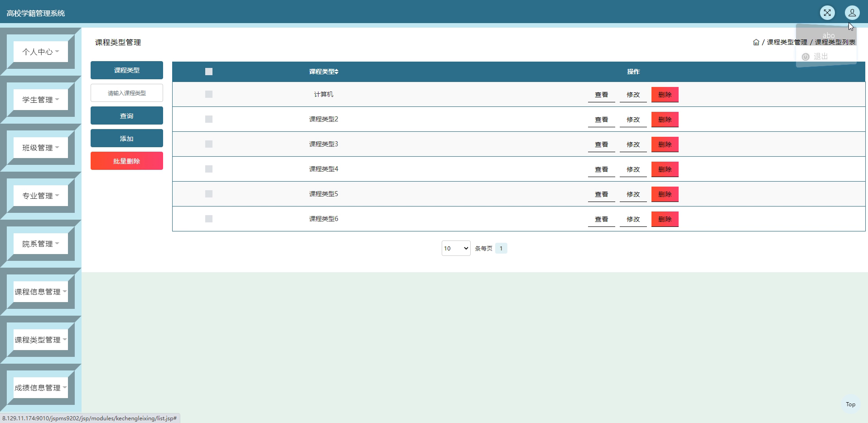Click 课程类型管理 breadcrumb link

[787, 42]
